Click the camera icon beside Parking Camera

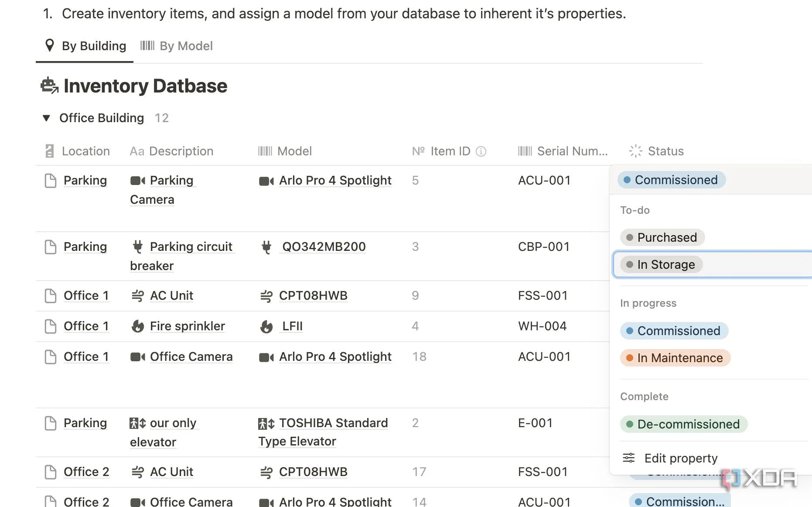[138, 181]
